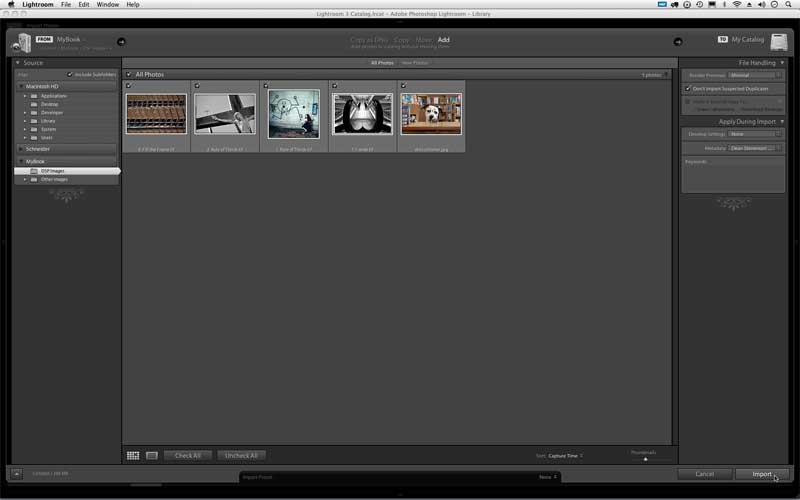
Task: Switch to grid view icon
Action: pyautogui.click(x=133, y=455)
